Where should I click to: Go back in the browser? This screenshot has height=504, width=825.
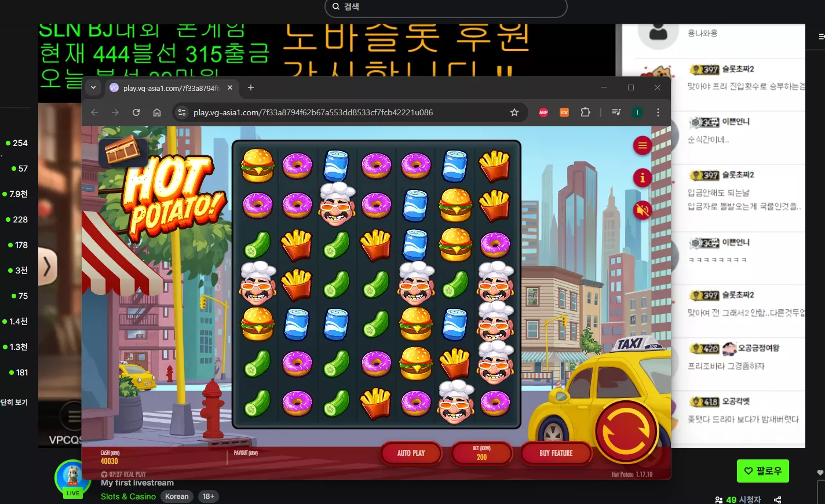click(94, 112)
